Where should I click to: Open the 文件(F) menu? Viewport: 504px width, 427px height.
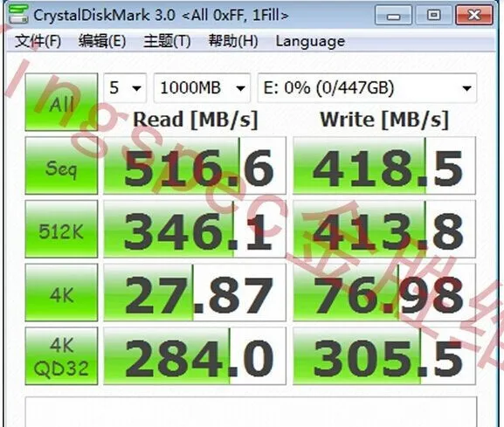(x=38, y=41)
